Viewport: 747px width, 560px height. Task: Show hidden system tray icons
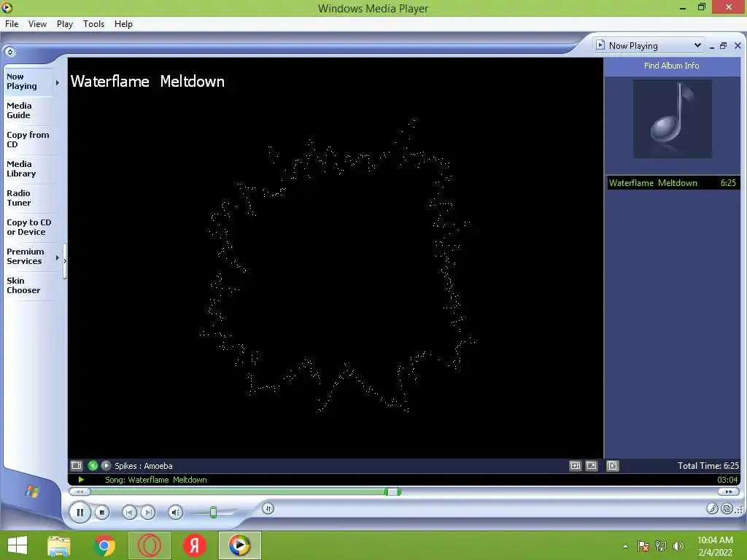coord(625,546)
